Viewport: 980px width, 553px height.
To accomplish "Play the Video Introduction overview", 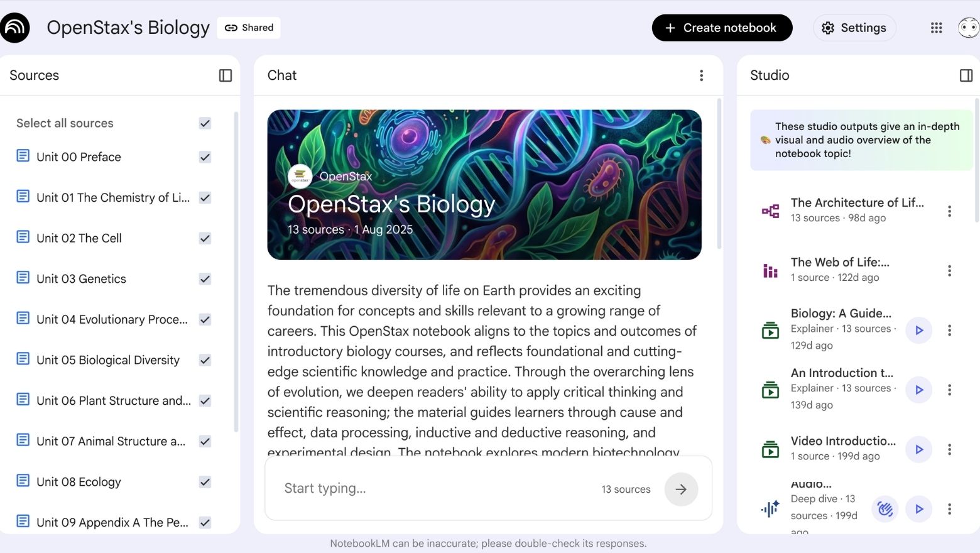I will point(918,449).
